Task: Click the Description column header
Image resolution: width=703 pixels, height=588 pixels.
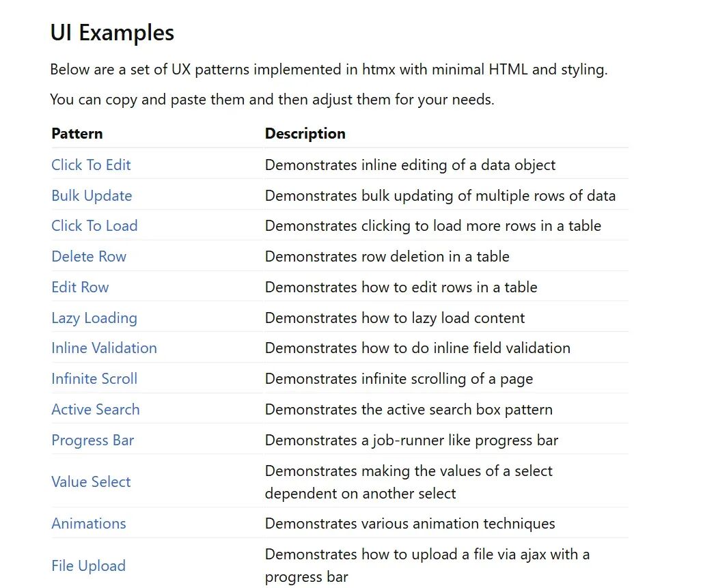Action: [305, 134]
